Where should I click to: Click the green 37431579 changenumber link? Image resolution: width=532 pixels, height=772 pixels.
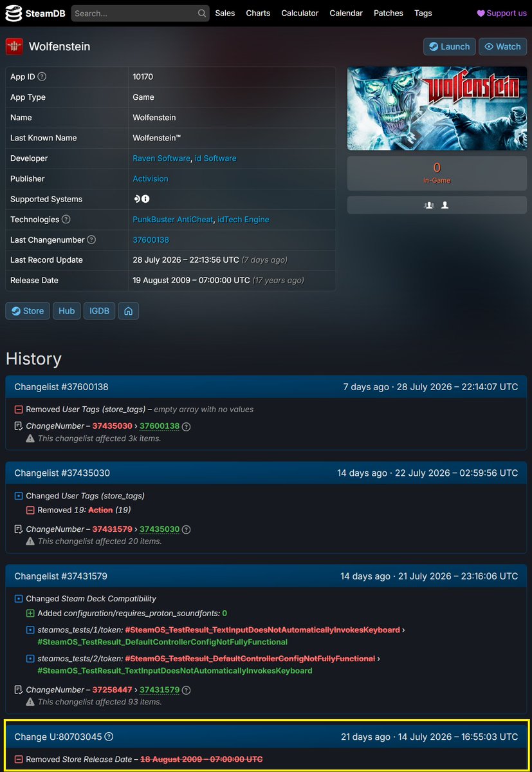[x=160, y=690]
